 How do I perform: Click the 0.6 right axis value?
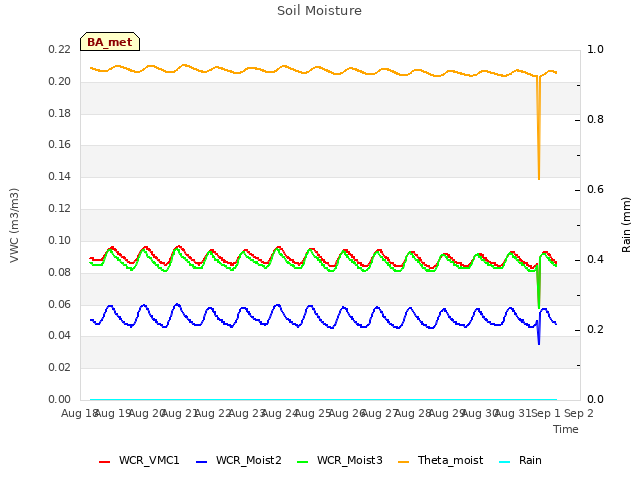click(x=595, y=189)
